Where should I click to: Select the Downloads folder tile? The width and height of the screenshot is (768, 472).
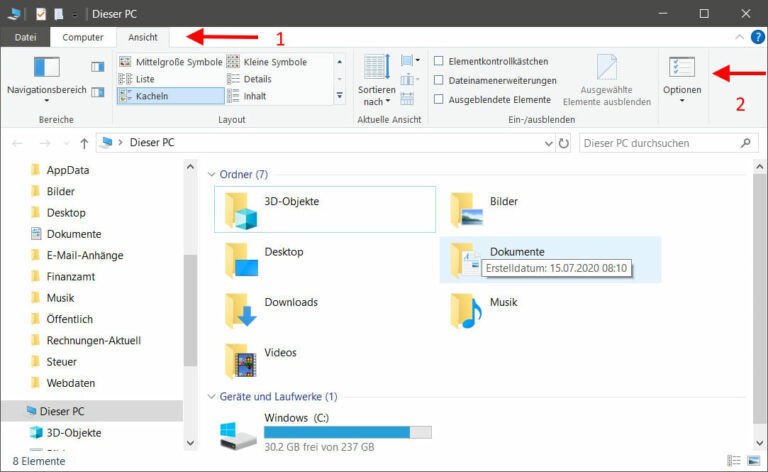click(325, 310)
